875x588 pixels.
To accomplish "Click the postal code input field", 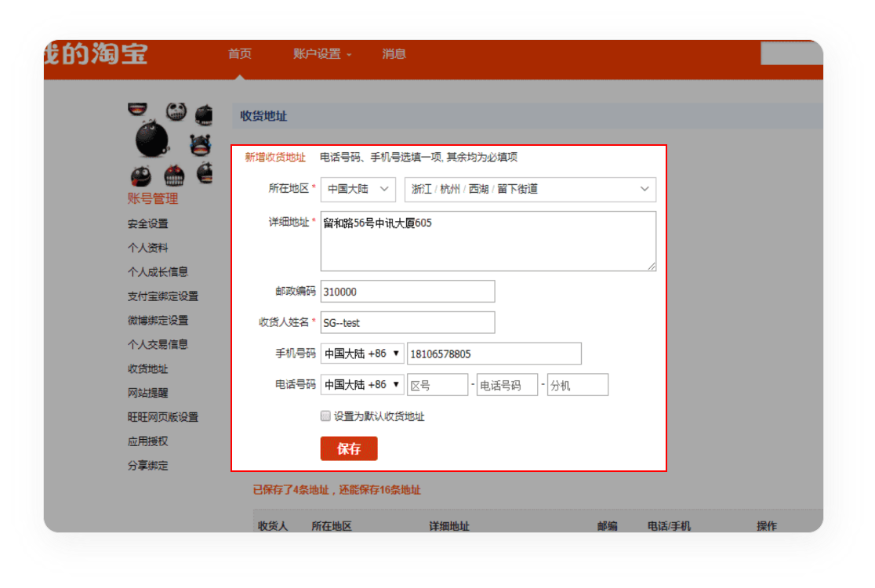I will click(x=408, y=291).
